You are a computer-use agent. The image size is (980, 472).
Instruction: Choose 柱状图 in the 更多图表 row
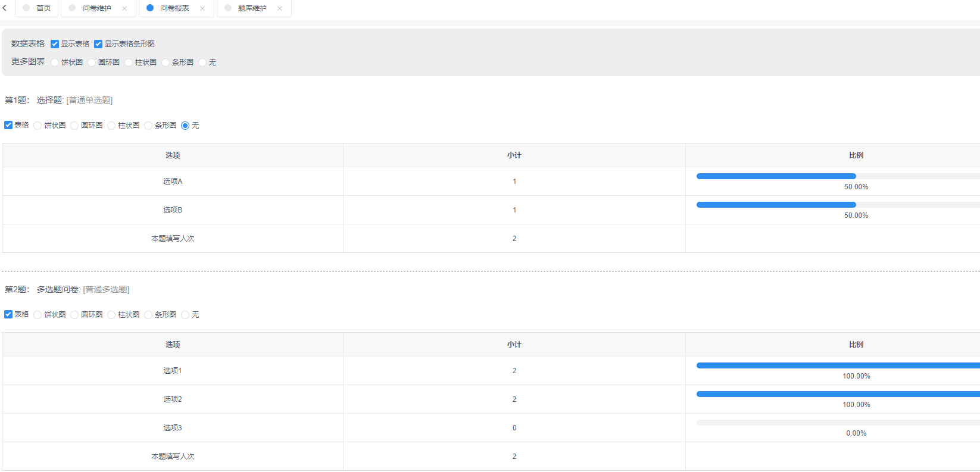pyautogui.click(x=129, y=62)
